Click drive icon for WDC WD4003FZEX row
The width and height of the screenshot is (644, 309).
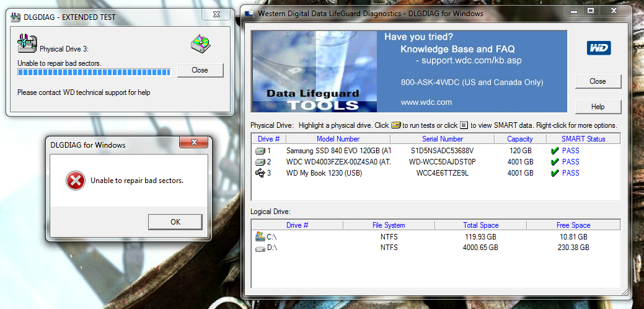pos(260,162)
